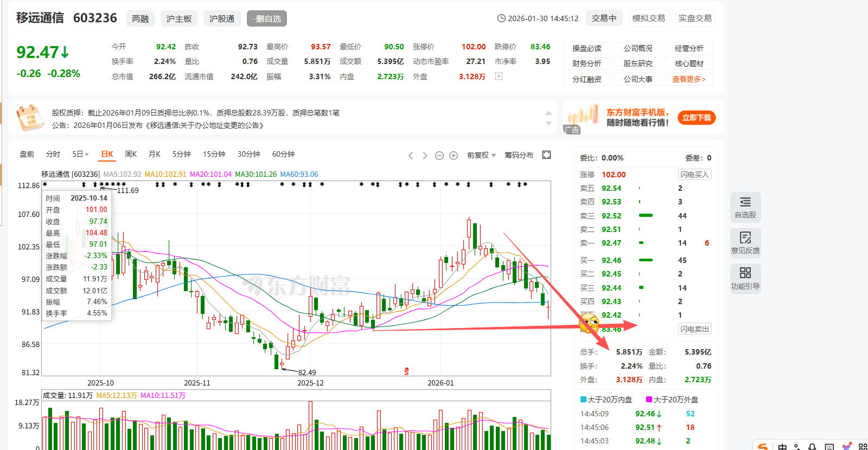Viewport: 868px width, 450px height.
Task: Open 实盘交易 live trading
Action: pyautogui.click(x=695, y=18)
